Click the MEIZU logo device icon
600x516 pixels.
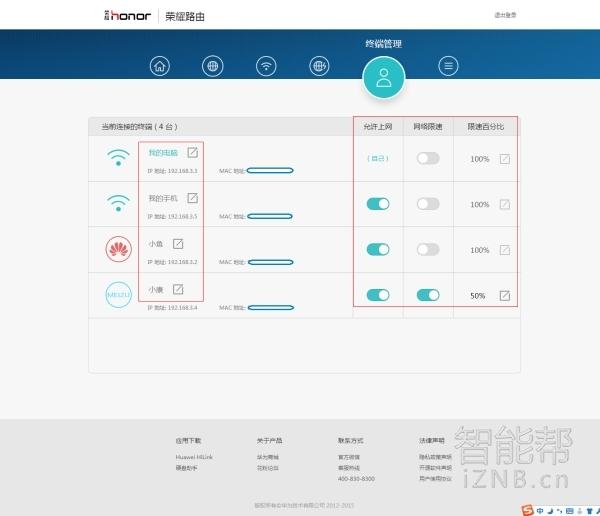tap(119, 295)
